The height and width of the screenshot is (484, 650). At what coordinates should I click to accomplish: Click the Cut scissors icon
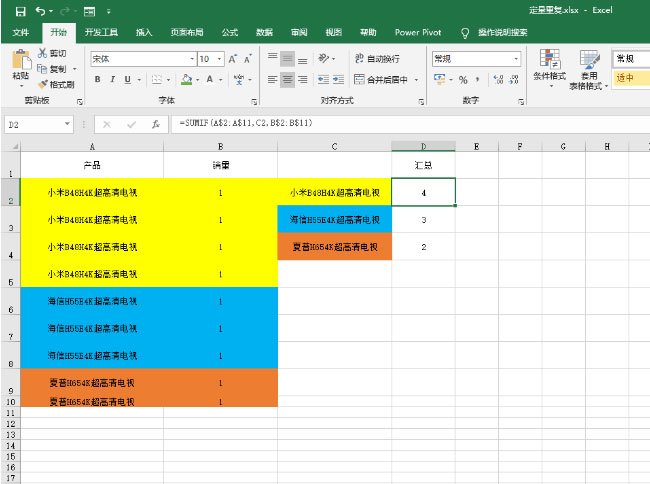pyautogui.click(x=42, y=53)
